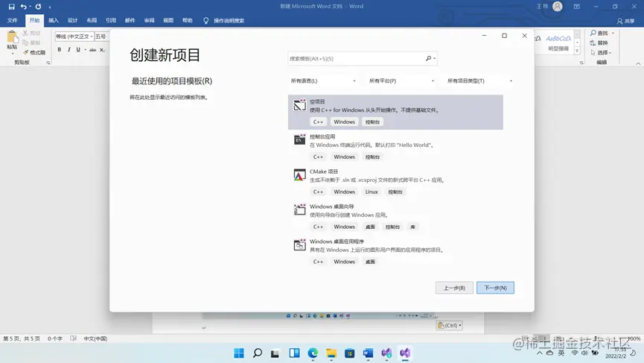Select the 控制台应用 console app template

tap(395, 147)
